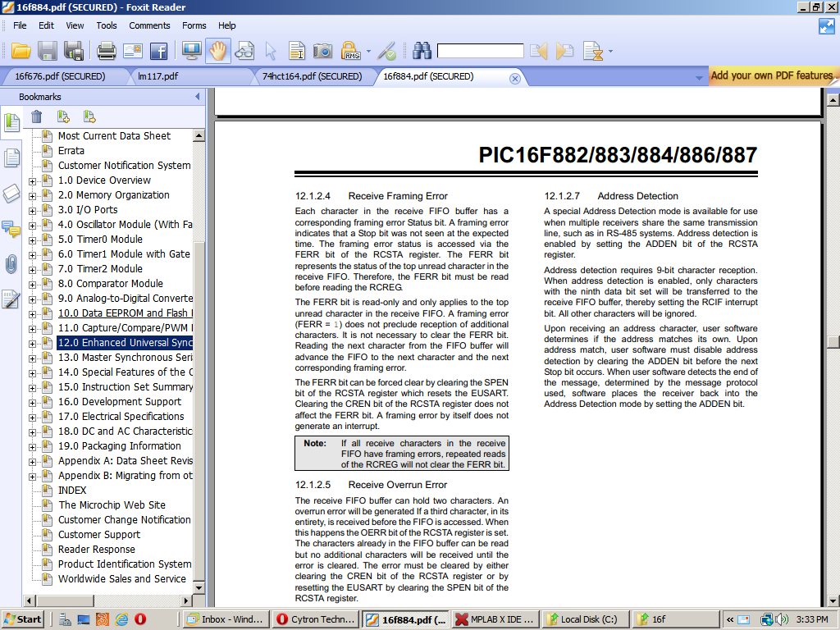Click the document vertical scrollbar thumb
840x630 pixels.
click(833, 341)
